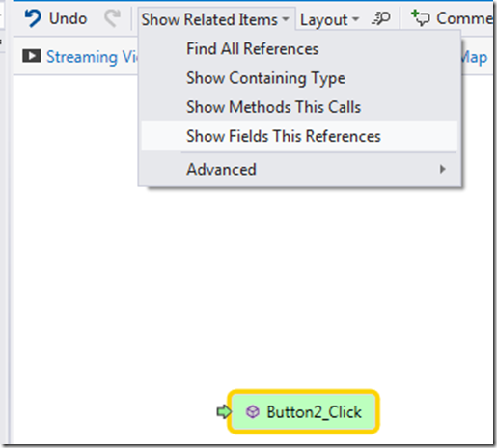
Task: Click the purple cube method icon
Action: pos(253,411)
